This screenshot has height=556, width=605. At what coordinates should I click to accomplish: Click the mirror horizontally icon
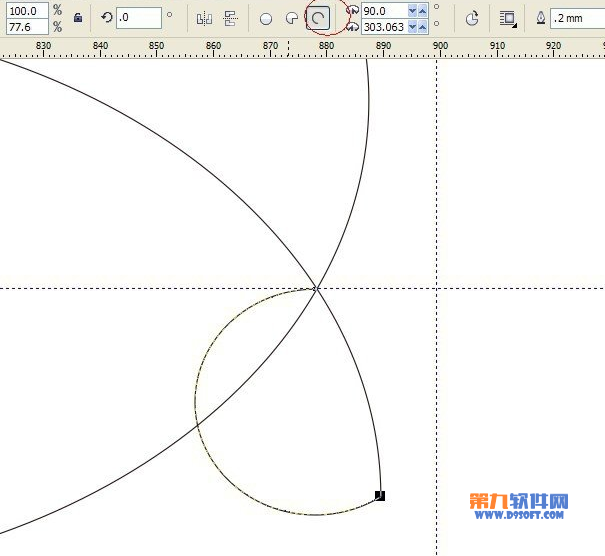[204, 19]
